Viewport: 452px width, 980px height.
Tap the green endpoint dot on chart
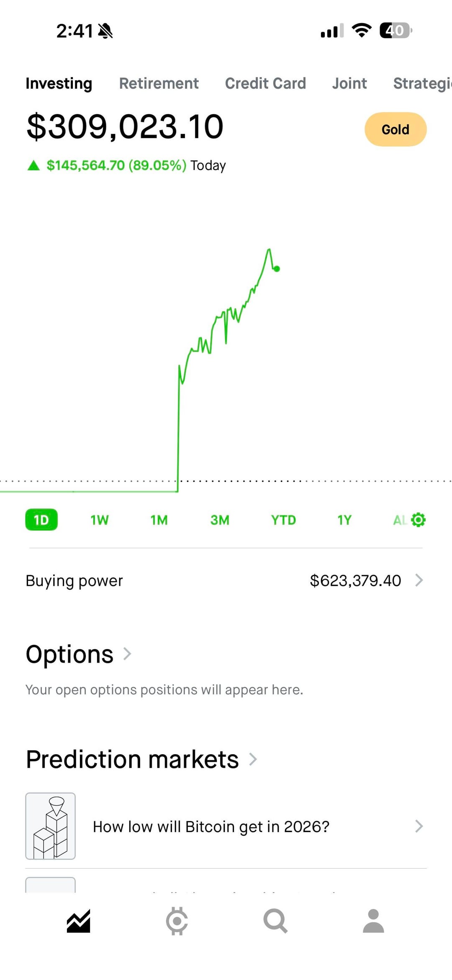pos(277,269)
